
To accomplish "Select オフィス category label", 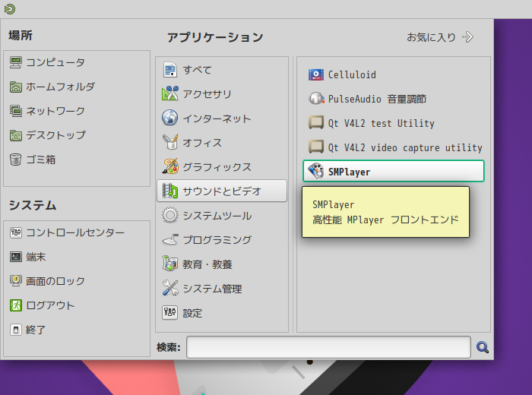I will pos(202,143).
